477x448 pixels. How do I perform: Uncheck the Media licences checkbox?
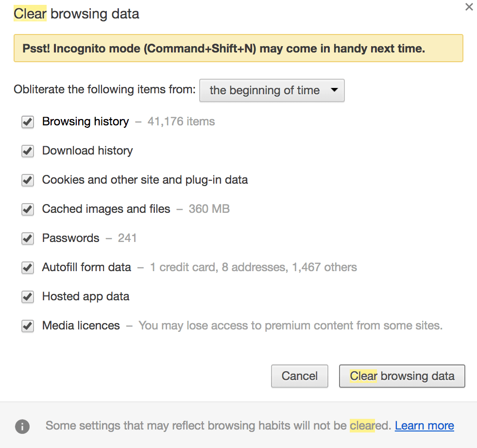[28, 326]
